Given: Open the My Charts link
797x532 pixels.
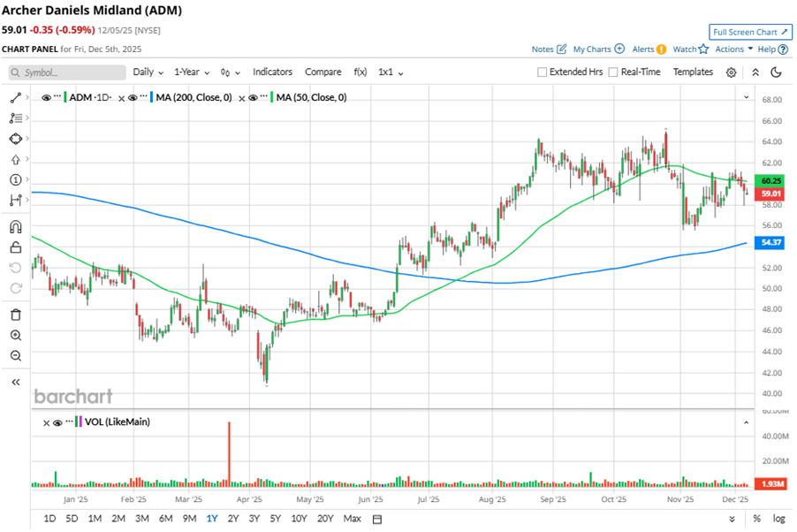Looking at the screenshot, I should [598, 49].
